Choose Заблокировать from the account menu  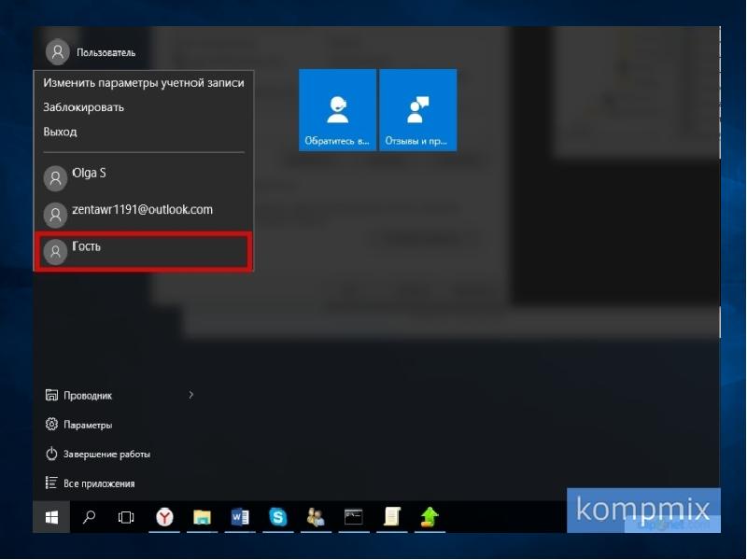click(x=83, y=107)
